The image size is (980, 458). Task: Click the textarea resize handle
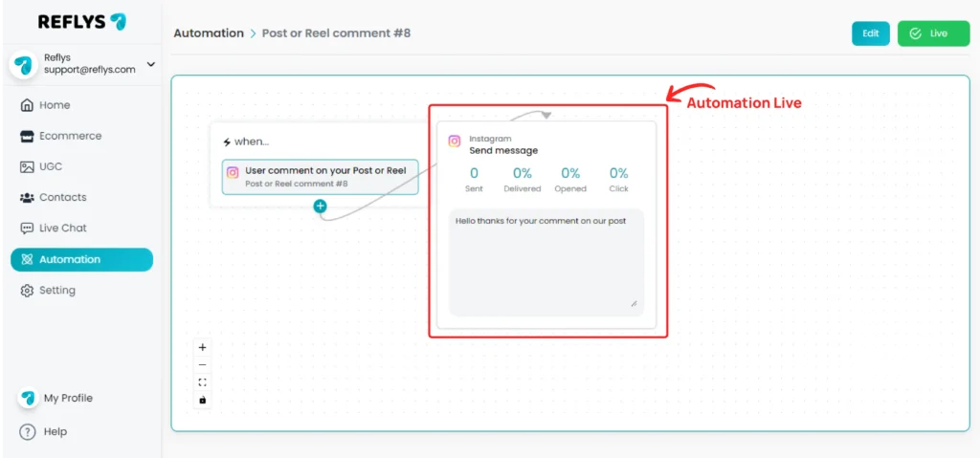(634, 303)
